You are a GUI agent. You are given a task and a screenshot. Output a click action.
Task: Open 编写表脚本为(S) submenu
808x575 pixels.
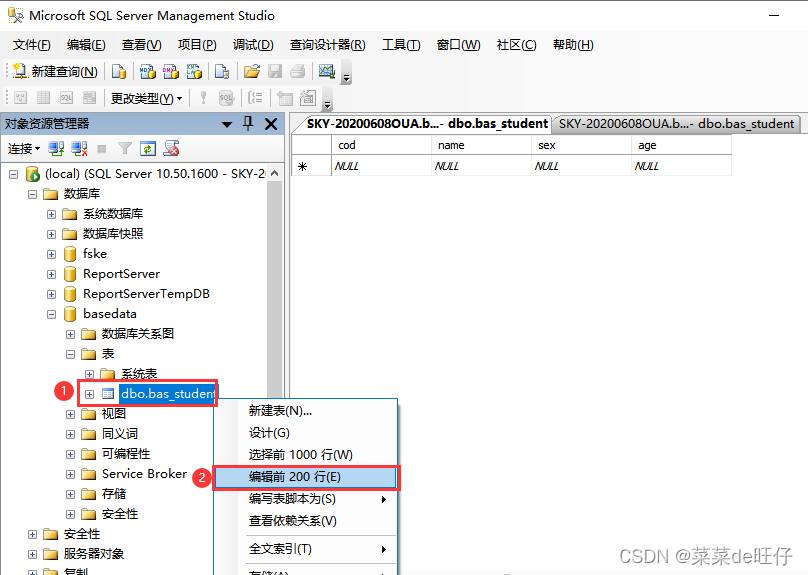(306, 499)
